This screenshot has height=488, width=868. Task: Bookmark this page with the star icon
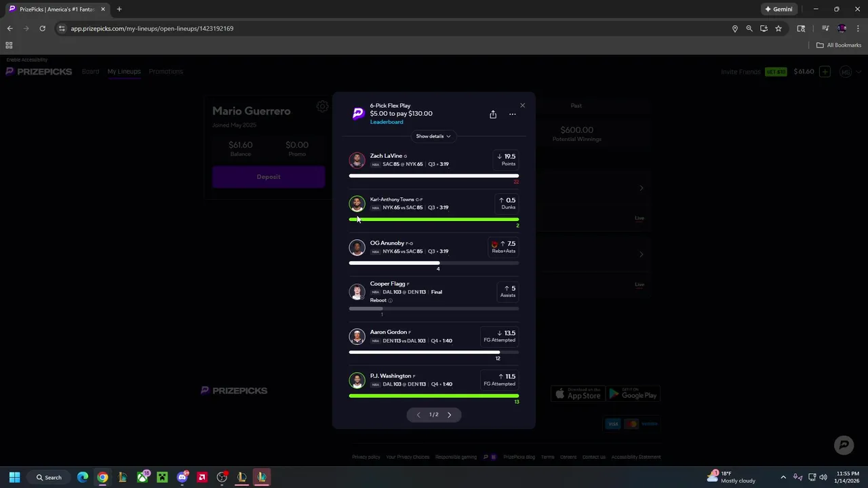778,28
